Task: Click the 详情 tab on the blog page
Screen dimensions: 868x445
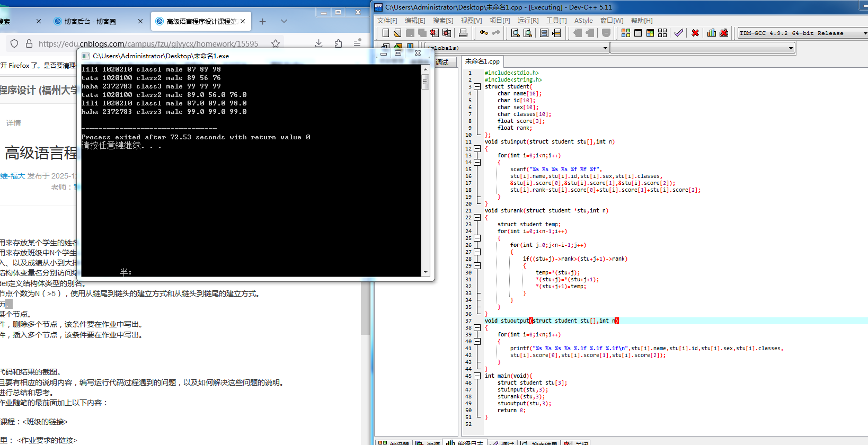Action: (13, 123)
